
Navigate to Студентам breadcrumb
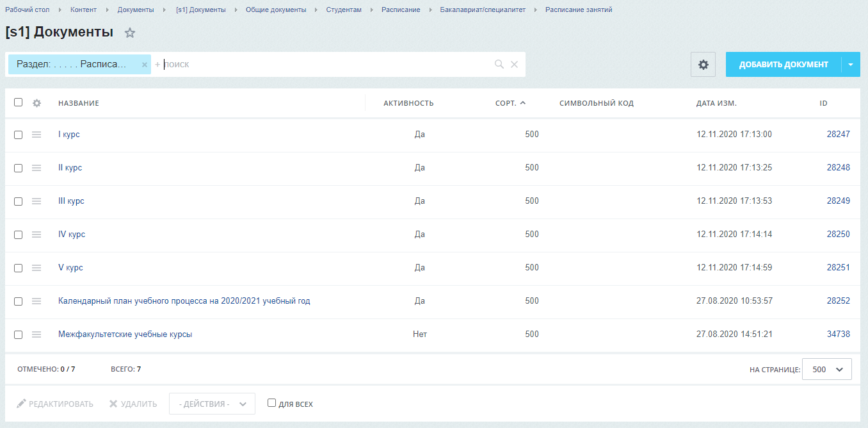coord(343,10)
